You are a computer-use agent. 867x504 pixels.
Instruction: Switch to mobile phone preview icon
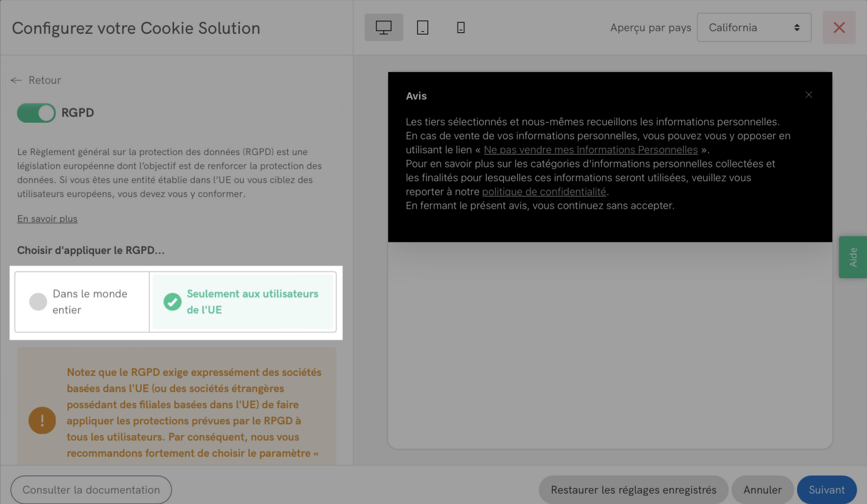[x=460, y=27]
